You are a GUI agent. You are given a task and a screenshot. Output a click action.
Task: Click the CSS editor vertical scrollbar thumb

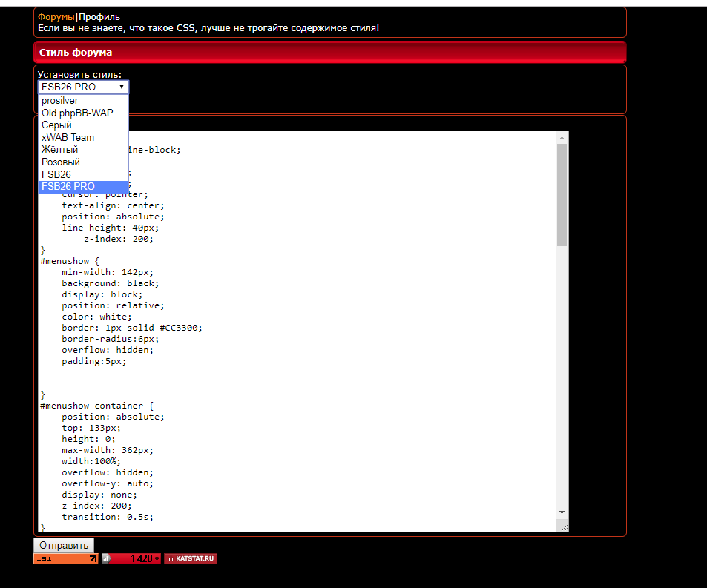click(562, 195)
